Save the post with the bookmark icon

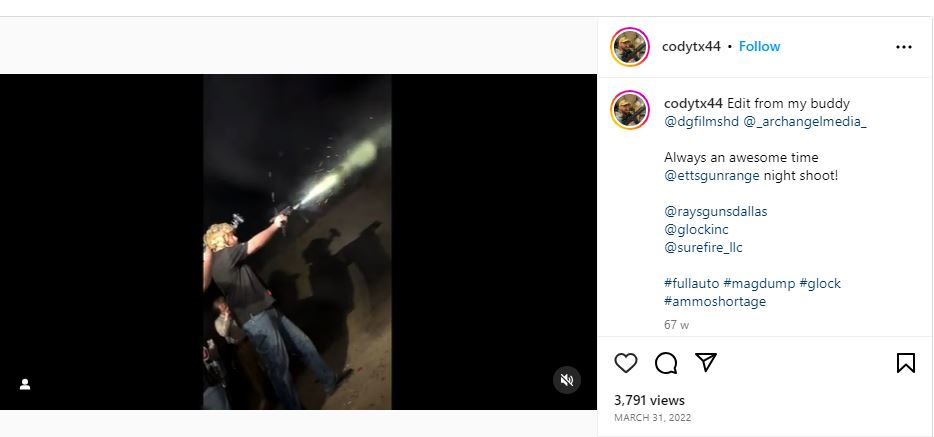tap(906, 363)
